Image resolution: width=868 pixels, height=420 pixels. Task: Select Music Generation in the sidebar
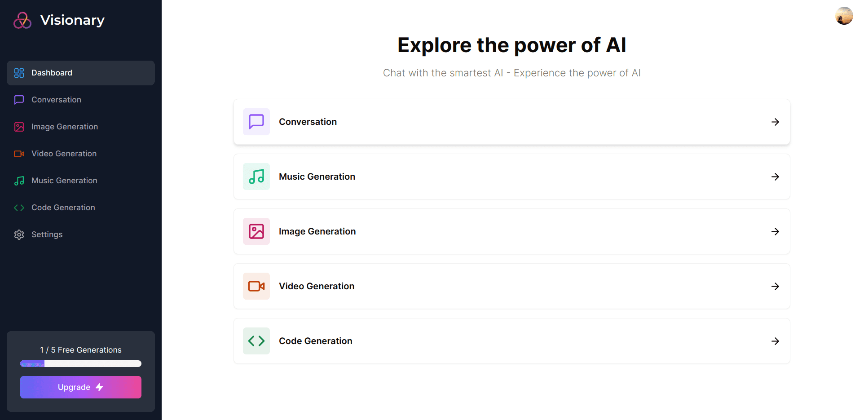[81, 181]
